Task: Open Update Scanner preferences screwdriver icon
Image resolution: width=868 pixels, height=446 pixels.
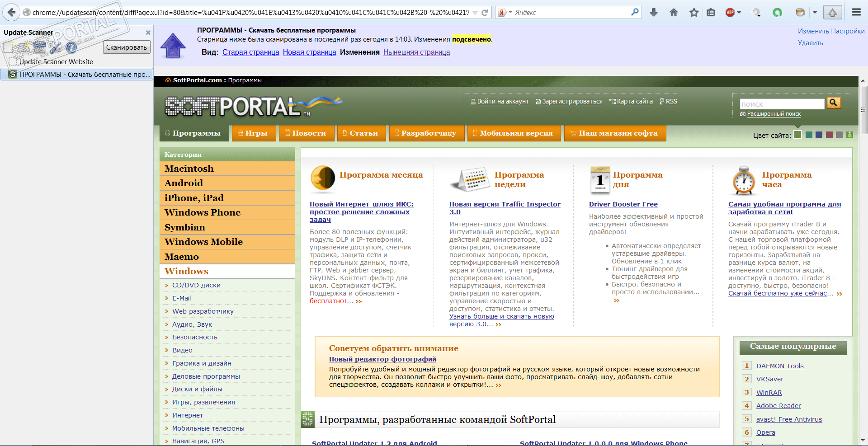Action: pyautogui.click(x=55, y=47)
